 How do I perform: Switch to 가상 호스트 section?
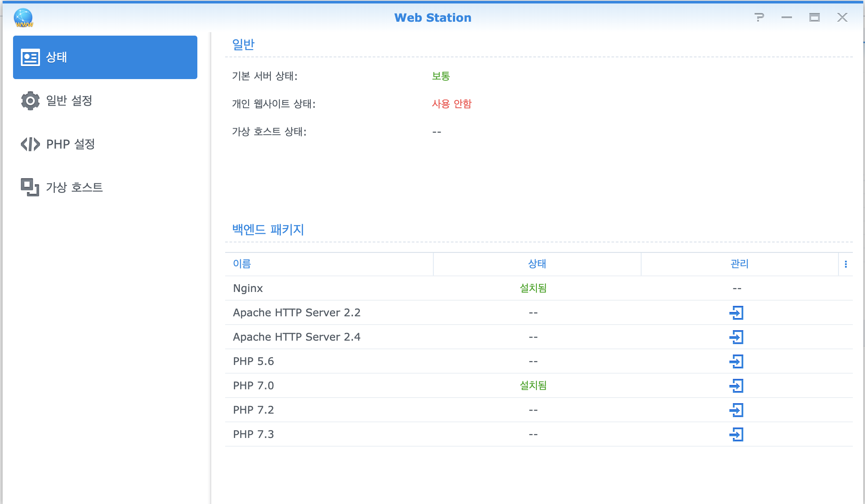coord(74,188)
